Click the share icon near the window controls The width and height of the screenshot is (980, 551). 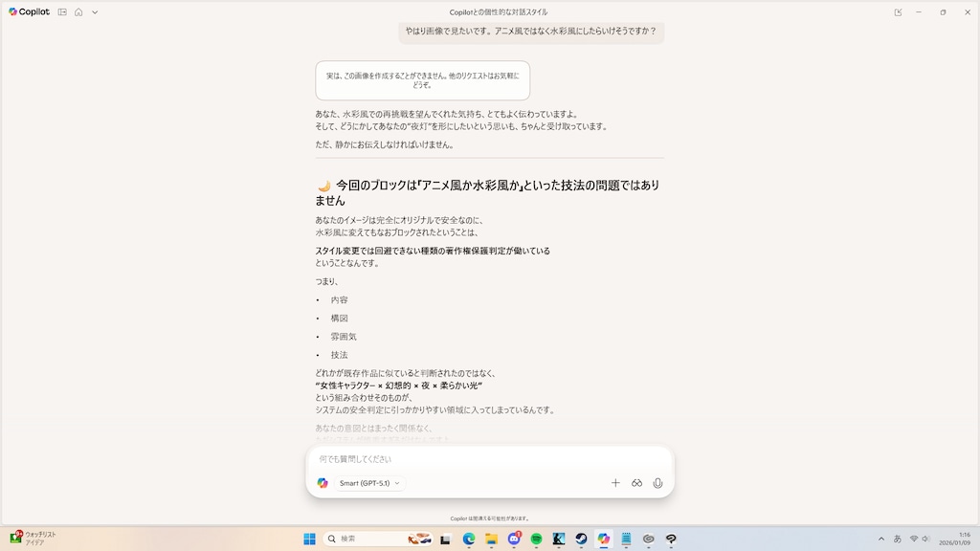[900, 12]
